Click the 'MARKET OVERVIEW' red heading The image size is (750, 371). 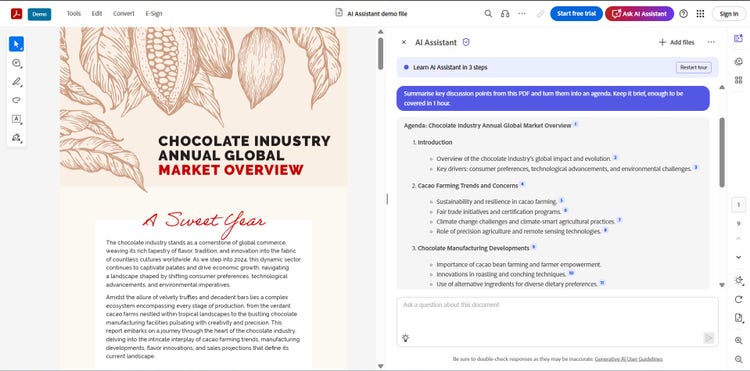(x=231, y=170)
